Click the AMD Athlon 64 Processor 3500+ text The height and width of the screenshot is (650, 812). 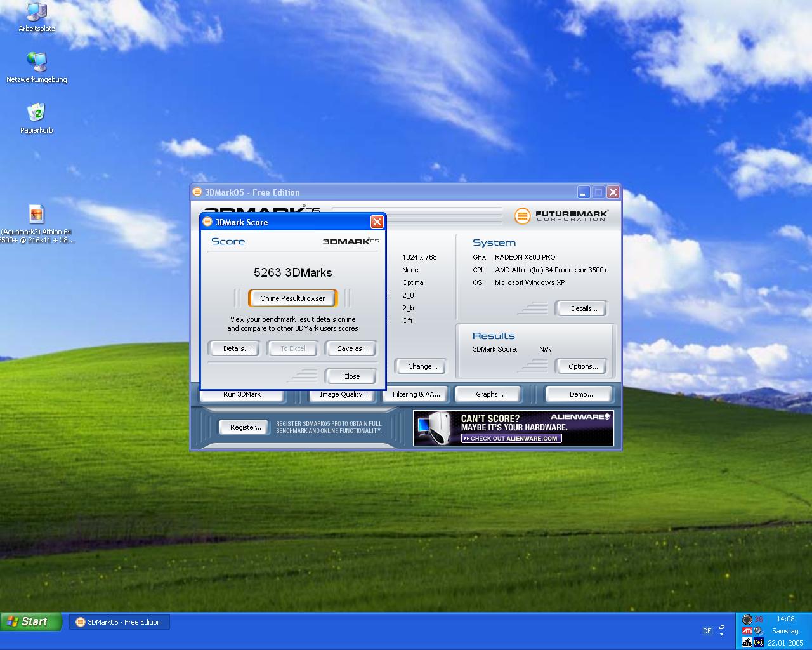coord(551,270)
